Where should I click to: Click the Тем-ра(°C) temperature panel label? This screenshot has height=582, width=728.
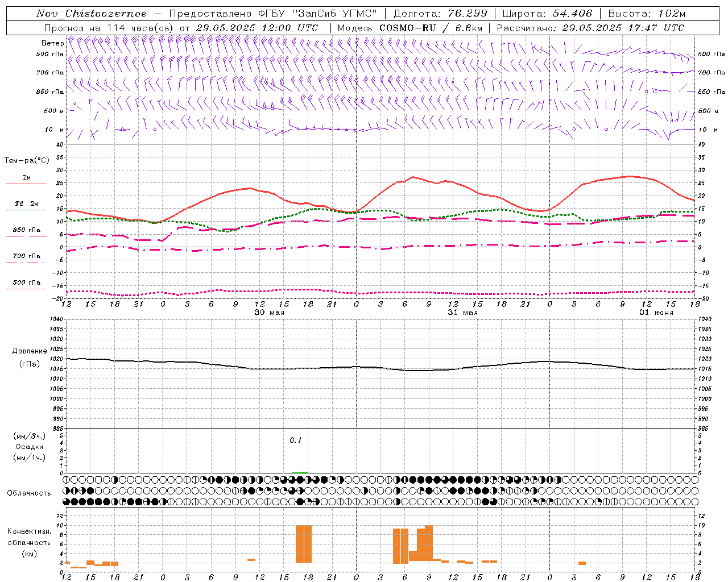coord(27,161)
